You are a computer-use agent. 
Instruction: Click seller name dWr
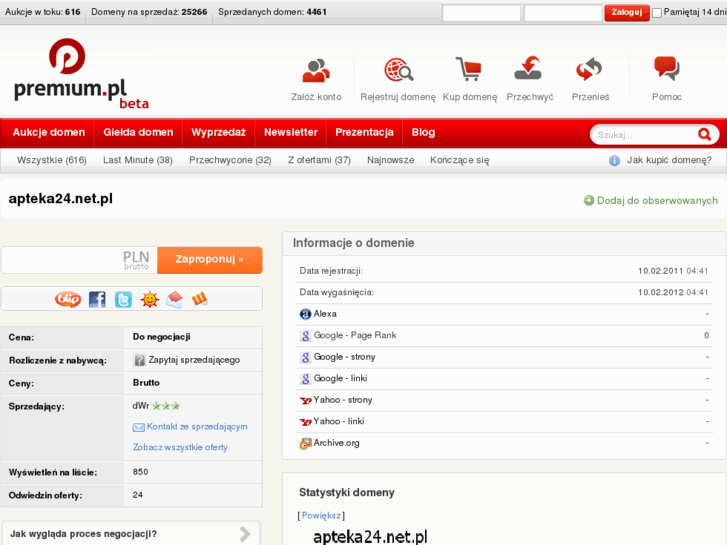[x=140, y=406]
